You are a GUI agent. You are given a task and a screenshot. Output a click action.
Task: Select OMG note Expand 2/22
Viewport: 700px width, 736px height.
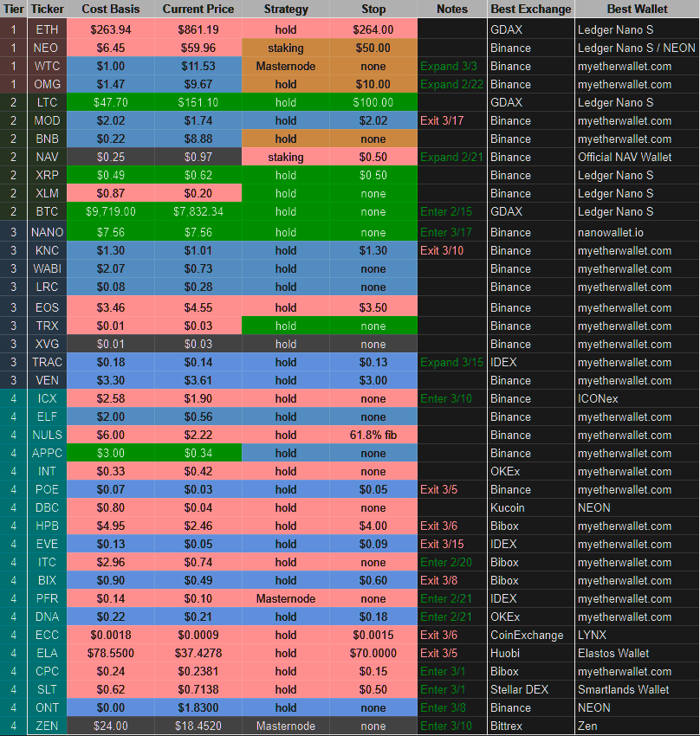[x=451, y=85]
